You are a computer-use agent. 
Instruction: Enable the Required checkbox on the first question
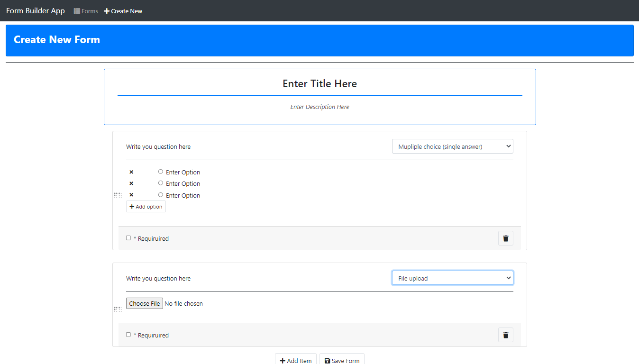point(128,237)
